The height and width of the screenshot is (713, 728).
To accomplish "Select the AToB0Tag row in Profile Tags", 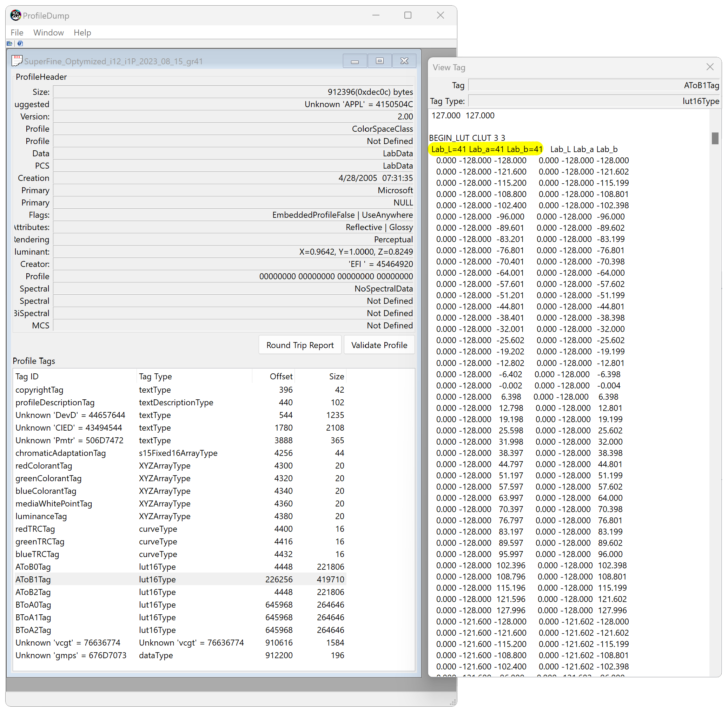I will tap(33, 567).
